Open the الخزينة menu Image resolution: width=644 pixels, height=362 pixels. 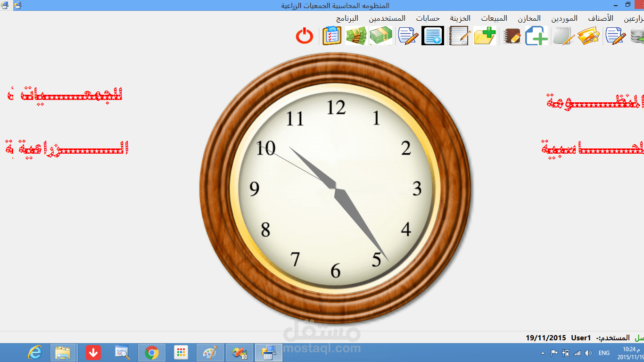[460, 18]
